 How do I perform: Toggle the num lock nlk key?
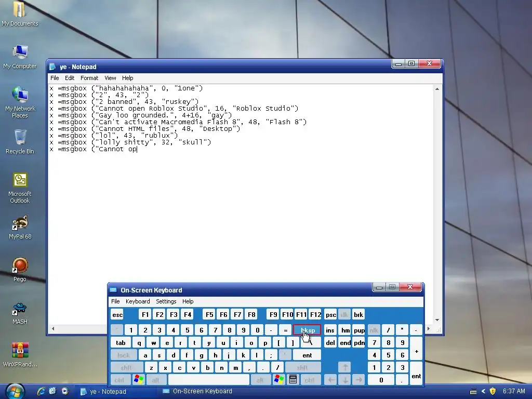click(x=374, y=330)
